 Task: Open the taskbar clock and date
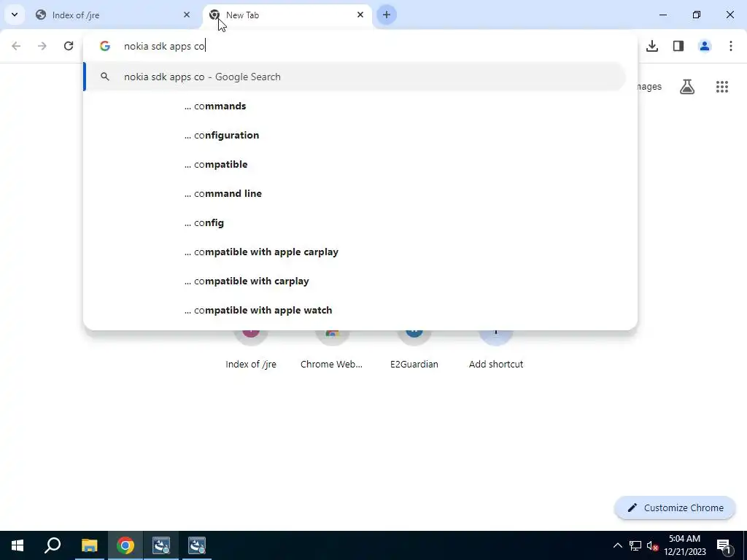684,545
